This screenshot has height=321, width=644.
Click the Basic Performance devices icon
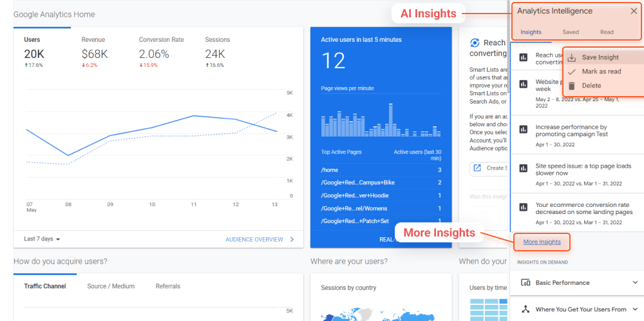click(526, 283)
